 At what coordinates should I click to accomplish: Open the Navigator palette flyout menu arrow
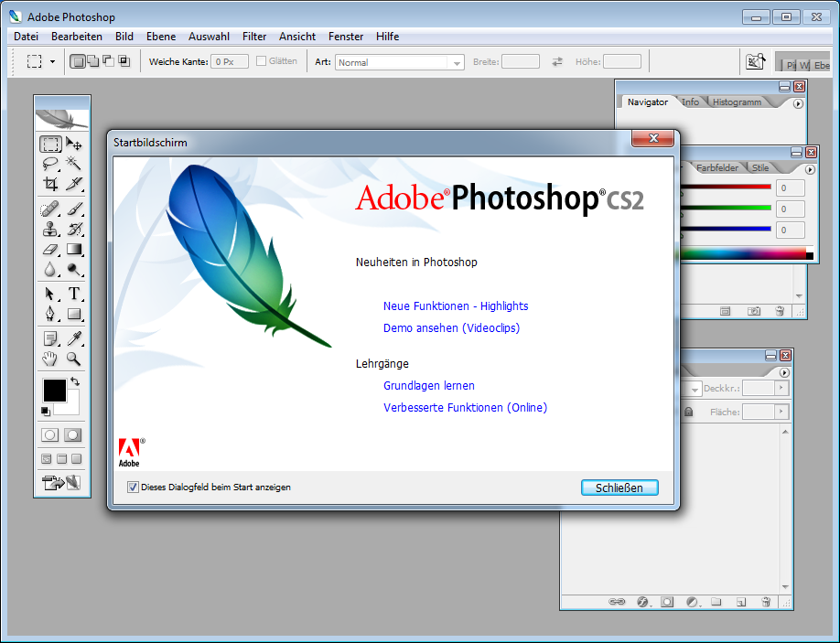point(798,104)
